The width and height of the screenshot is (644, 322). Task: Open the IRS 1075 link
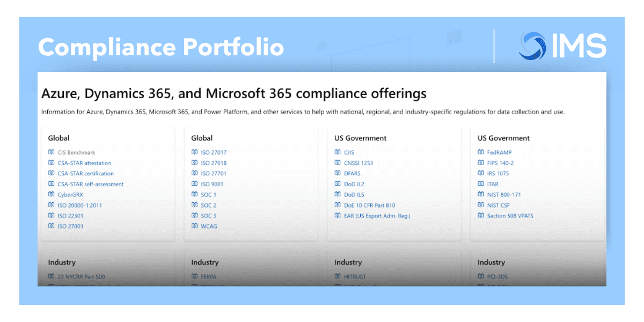498,173
